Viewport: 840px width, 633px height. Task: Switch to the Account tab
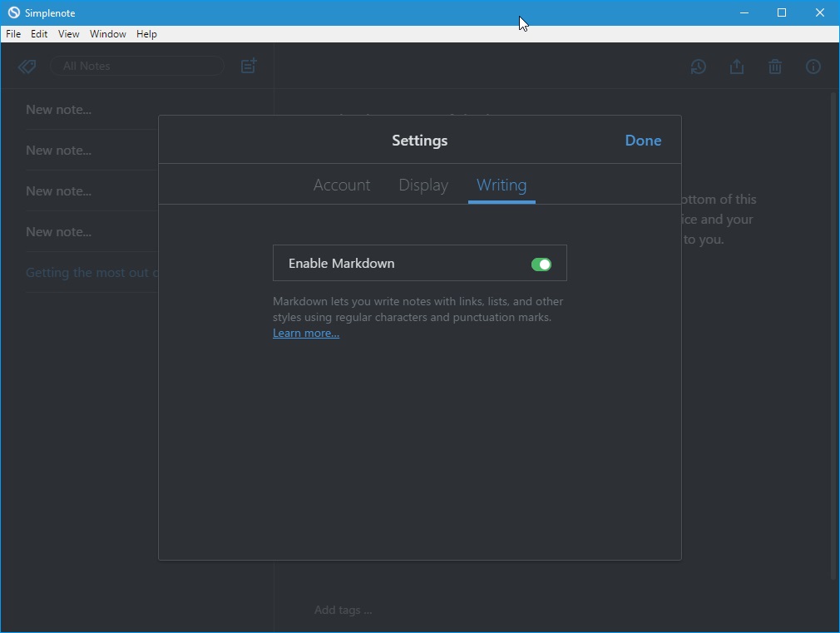pos(342,185)
